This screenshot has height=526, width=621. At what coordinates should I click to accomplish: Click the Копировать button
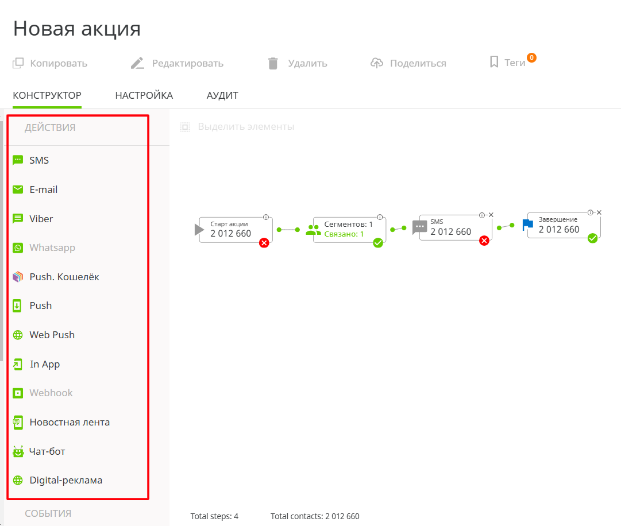pyautogui.click(x=50, y=63)
